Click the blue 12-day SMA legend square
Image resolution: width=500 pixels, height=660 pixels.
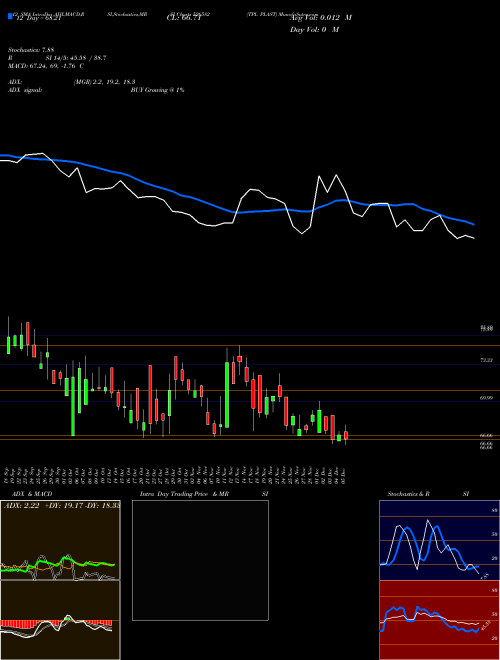(11, 16)
